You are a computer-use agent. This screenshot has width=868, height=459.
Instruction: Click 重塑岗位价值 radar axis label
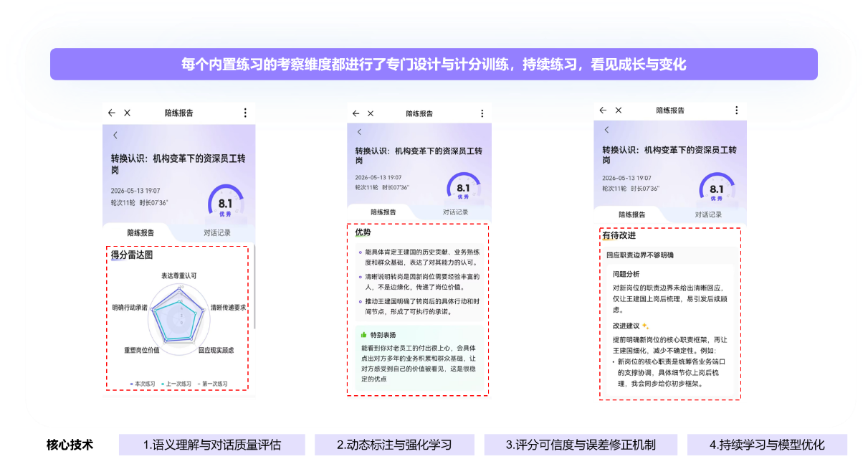tap(142, 351)
